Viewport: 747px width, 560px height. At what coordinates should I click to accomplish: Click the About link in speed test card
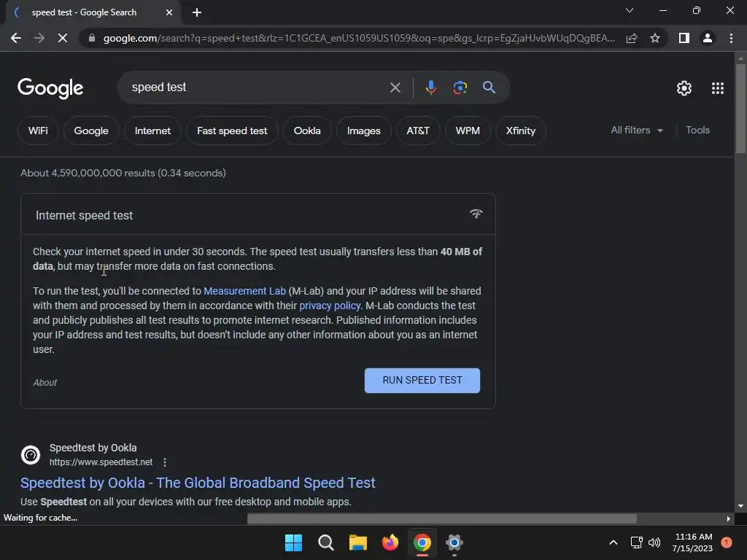click(44, 382)
